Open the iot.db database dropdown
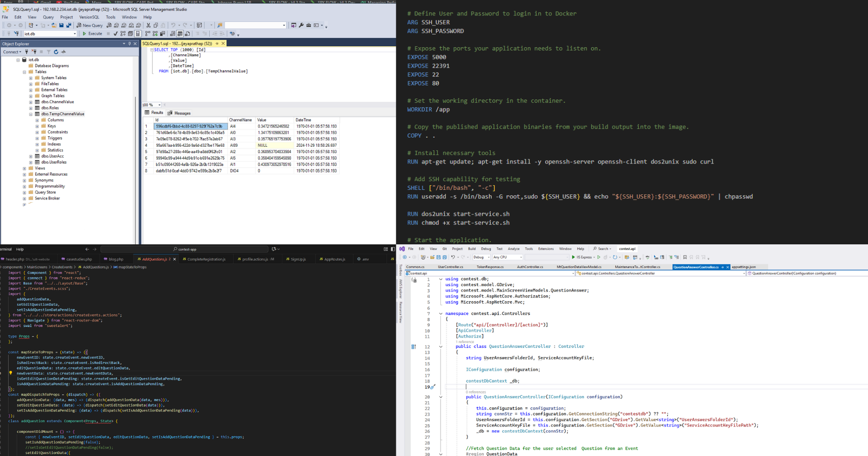 coord(50,34)
